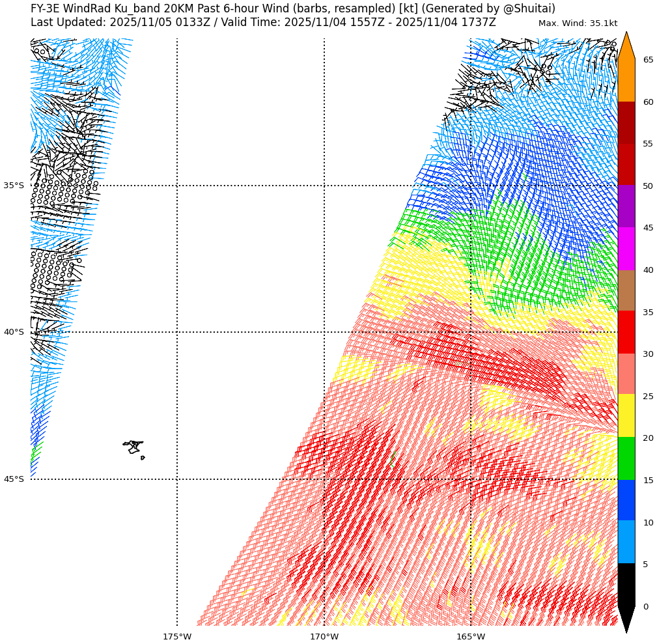Click the 170°W longitude label
The height and width of the screenshot is (644, 657).
[x=324, y=636]
